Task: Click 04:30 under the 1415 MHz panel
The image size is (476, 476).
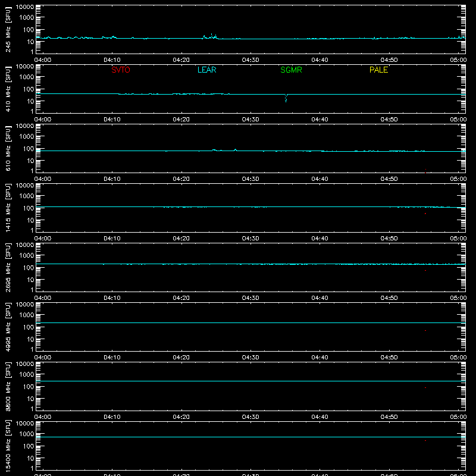Action: point(250,239)
